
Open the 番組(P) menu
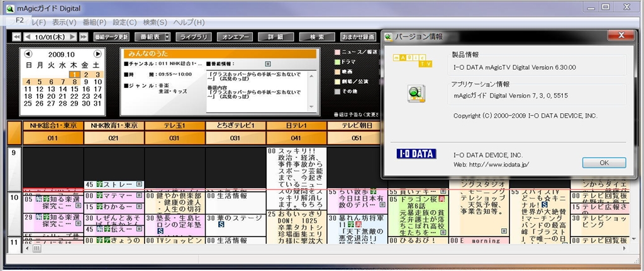(x=94, y=22)
